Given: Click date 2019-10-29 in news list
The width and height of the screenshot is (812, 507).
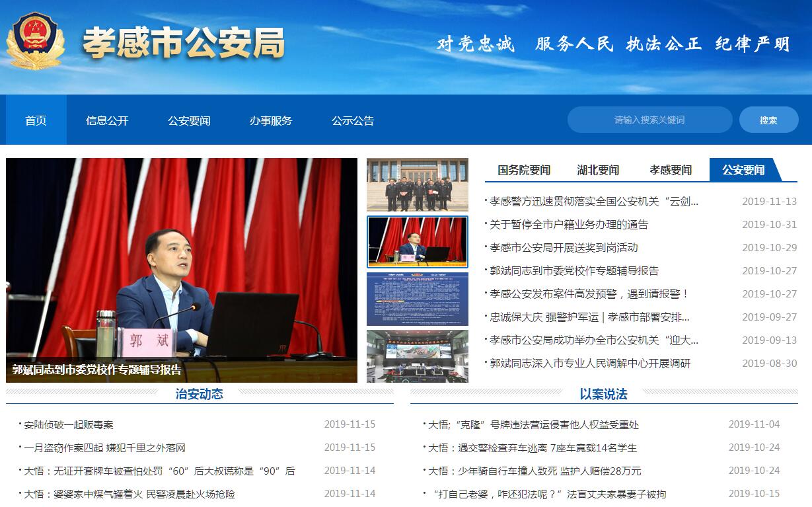Looking at the screenshot, I should coord(770,248).
